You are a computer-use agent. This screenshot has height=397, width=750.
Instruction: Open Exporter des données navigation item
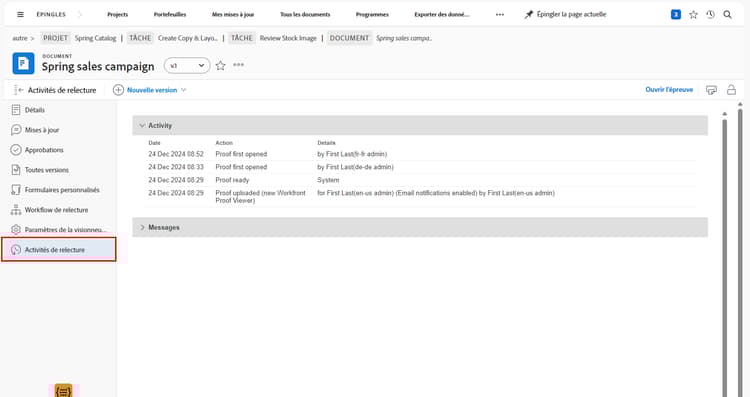coord(442,14)
